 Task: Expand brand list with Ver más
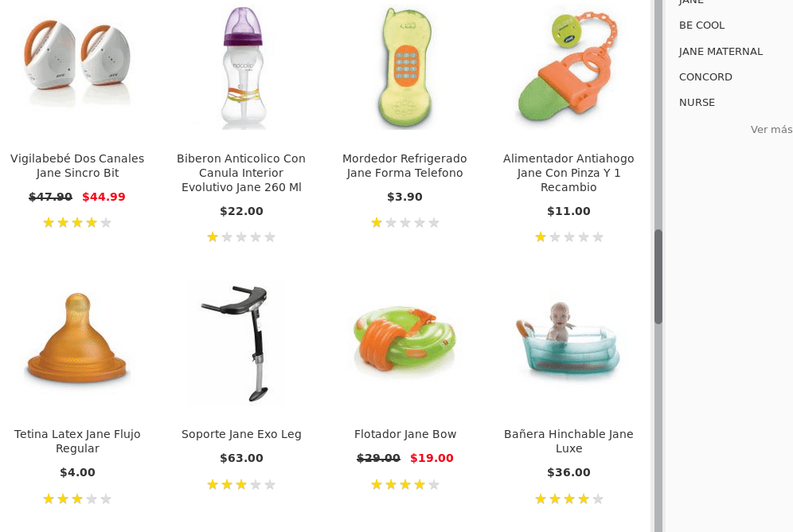point(771,129)
